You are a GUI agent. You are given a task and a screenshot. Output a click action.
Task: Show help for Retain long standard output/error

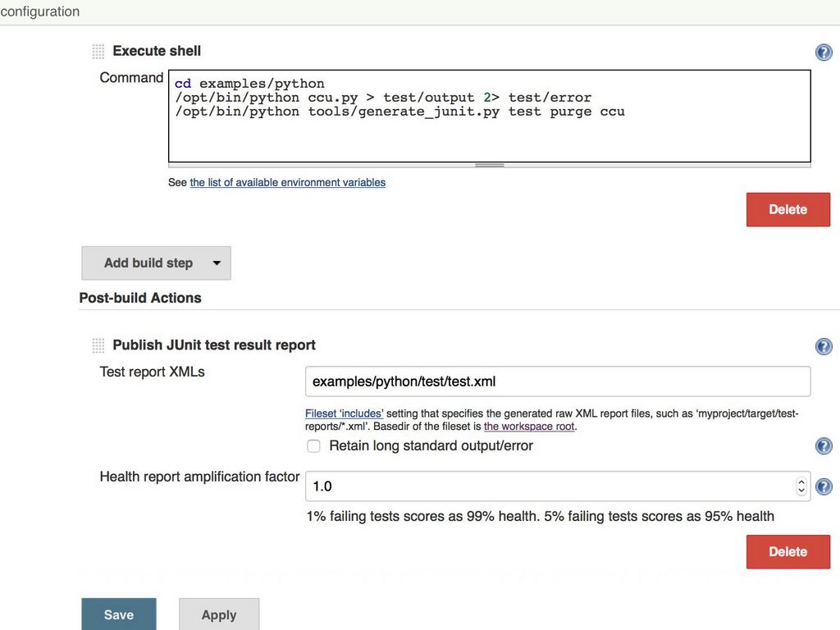(x=824, y=446)
